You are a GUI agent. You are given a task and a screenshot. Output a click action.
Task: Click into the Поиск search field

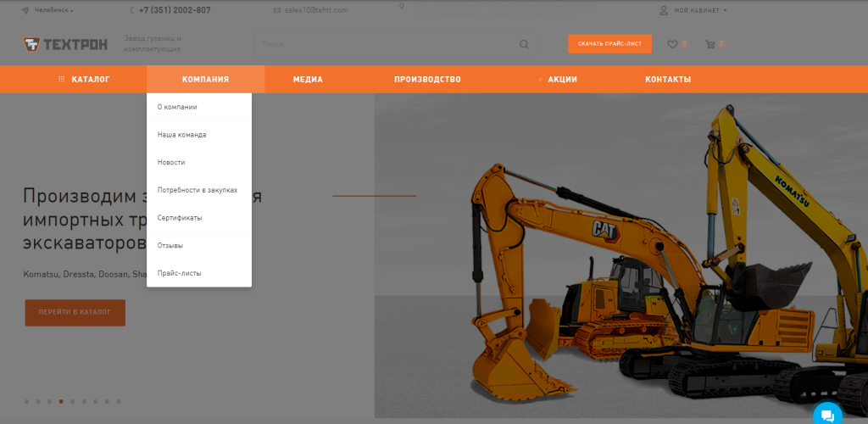click(387, 44)
